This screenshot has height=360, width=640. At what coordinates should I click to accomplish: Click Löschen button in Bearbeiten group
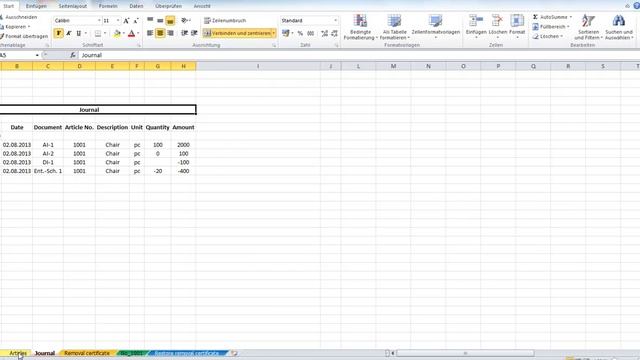click(547, 36)
